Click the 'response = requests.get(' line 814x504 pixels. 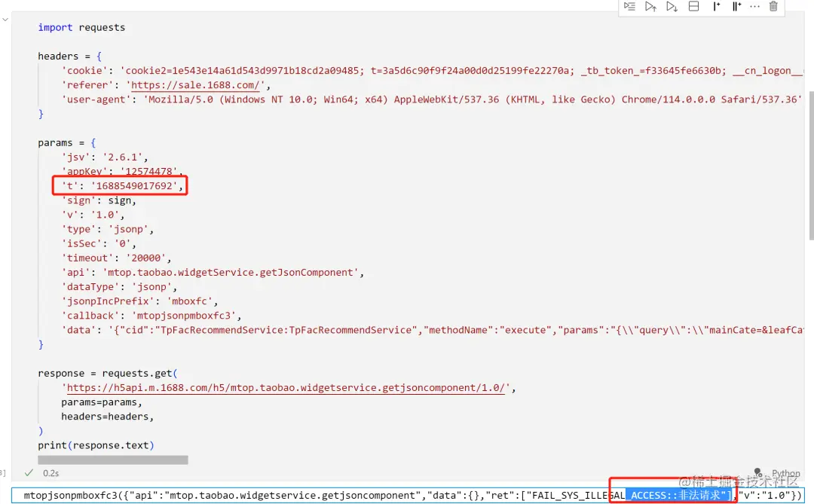click(108, 373)
